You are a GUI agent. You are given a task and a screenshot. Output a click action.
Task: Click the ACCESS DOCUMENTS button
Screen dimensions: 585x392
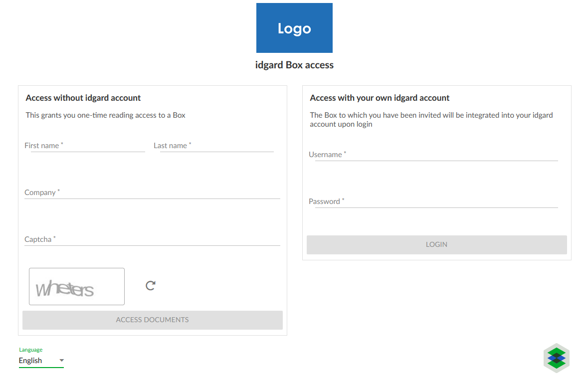(153, 320)
